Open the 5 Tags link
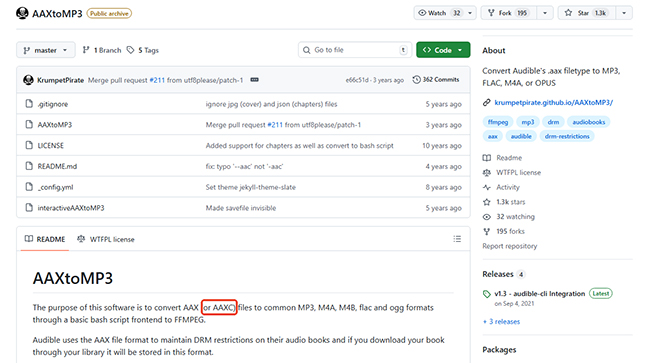The image size is (650, 363). pyautogui.click(x=143, y=50)
